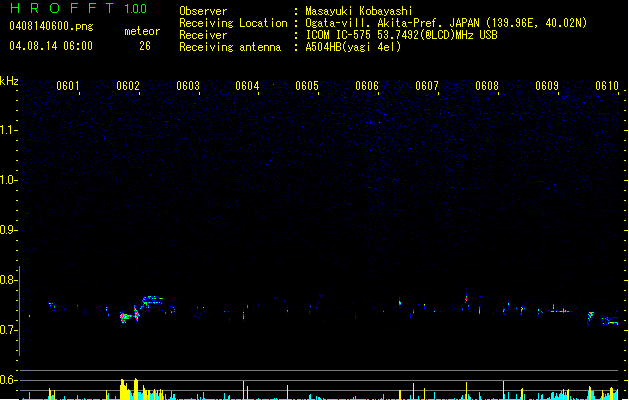The width and height of the screenshot is (629, 400).
Task: Select the file name 0408140600.png
Action: [51, 26]
